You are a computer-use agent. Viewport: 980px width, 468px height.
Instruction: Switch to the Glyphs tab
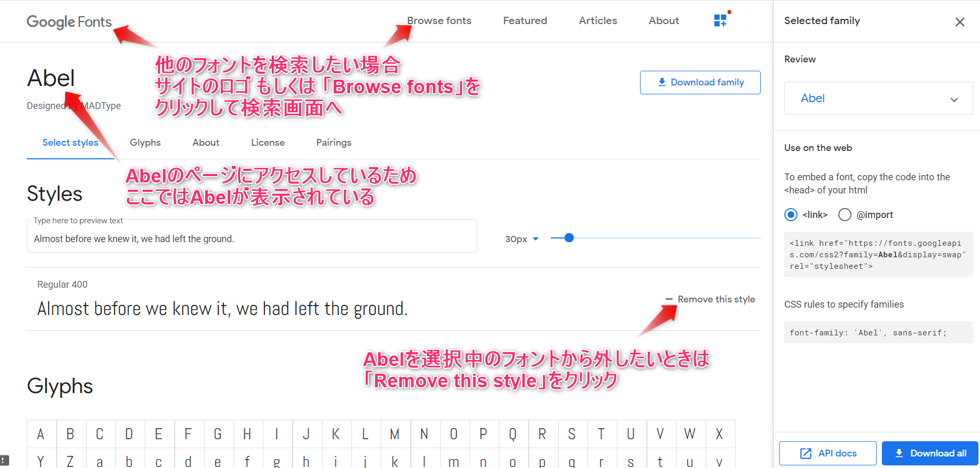point(145,143)
